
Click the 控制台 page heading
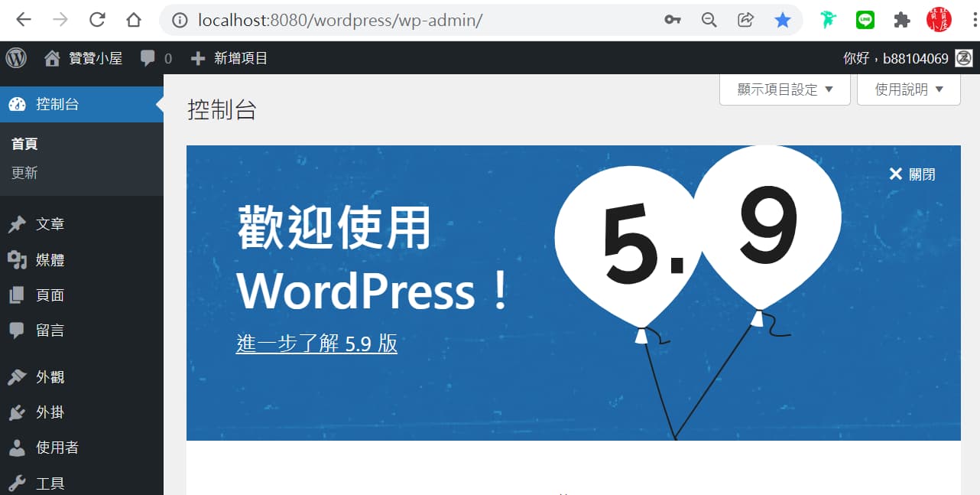coord(222,110)
